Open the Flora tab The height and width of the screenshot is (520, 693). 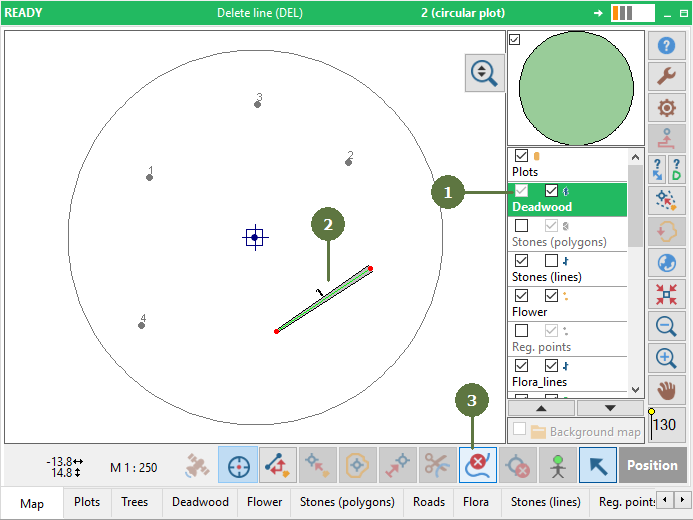tap(476, 502)
